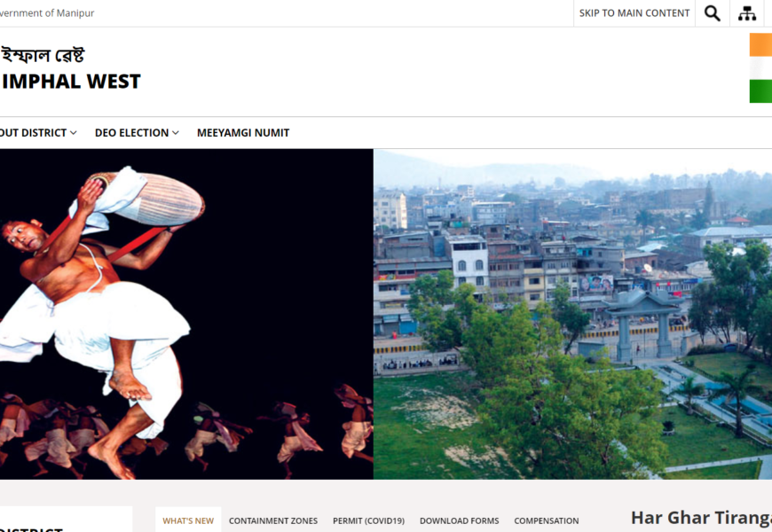772x532 pixels.
Task: Switch to the Download Forms tab
Action: (460, 520)
